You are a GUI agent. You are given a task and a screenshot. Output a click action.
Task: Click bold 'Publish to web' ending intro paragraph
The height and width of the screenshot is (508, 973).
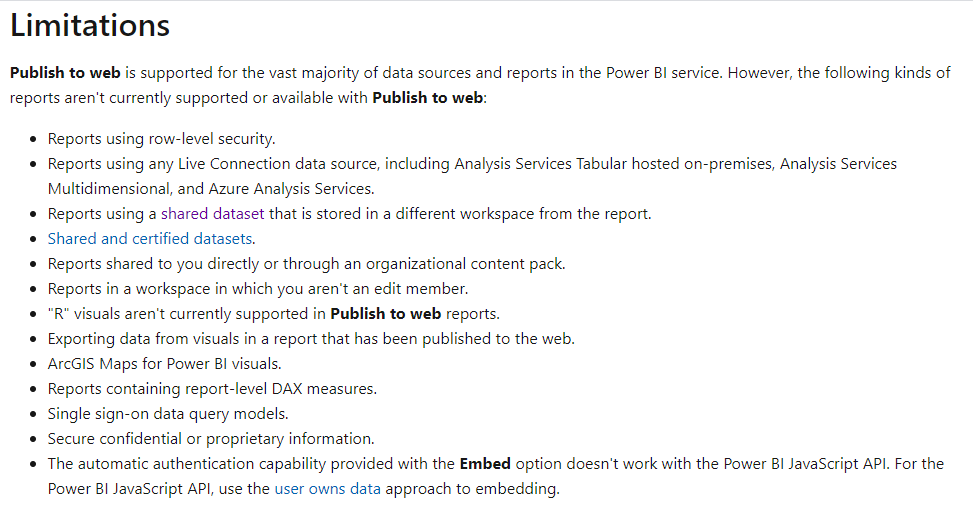(428, 98)
